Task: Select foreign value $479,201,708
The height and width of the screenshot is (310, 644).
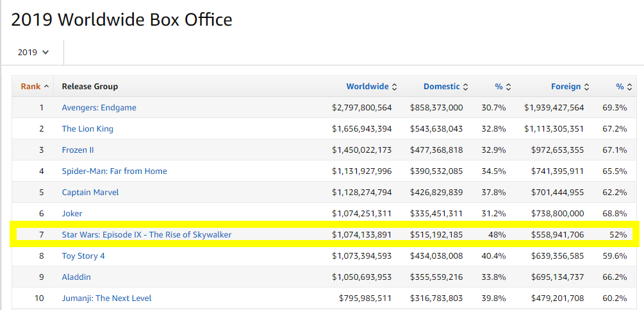Action: 557,298
